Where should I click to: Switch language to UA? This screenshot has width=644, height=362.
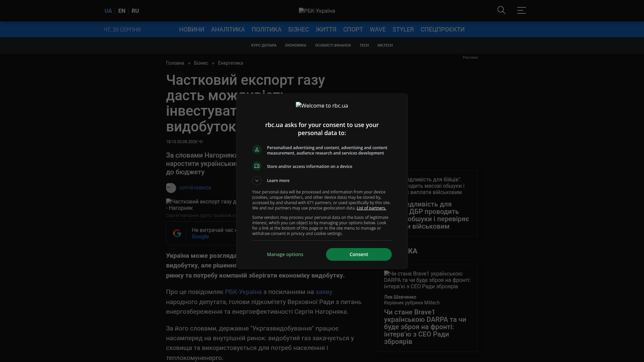(108, 11)
